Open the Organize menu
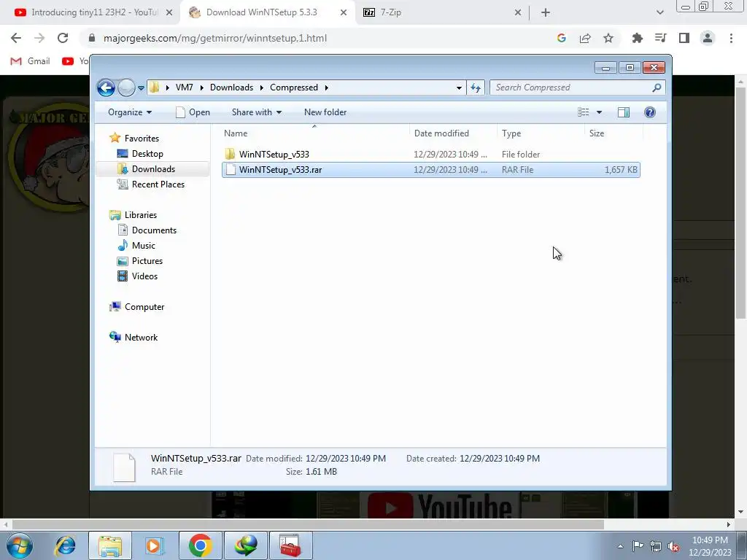The width and height of the screenshot is (747, 560). coord(130,112)
